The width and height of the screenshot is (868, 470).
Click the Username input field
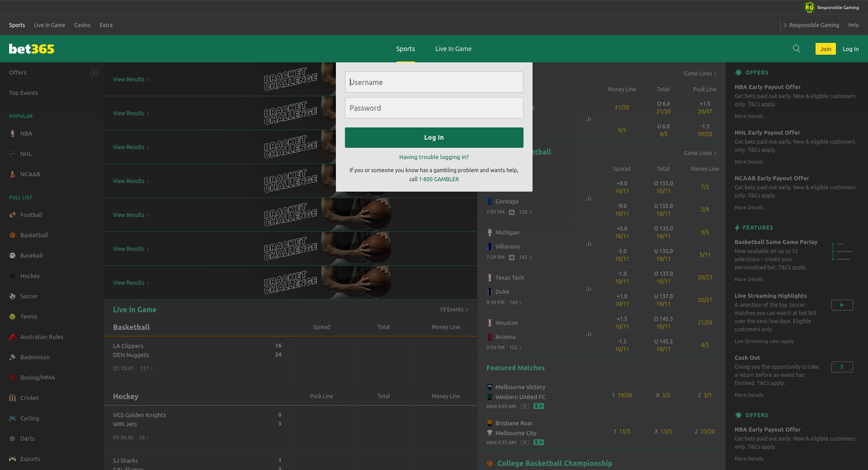(434, 82)
